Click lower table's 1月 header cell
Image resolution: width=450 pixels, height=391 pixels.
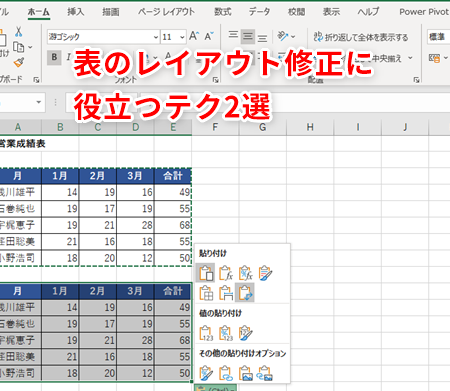[60, 291]
